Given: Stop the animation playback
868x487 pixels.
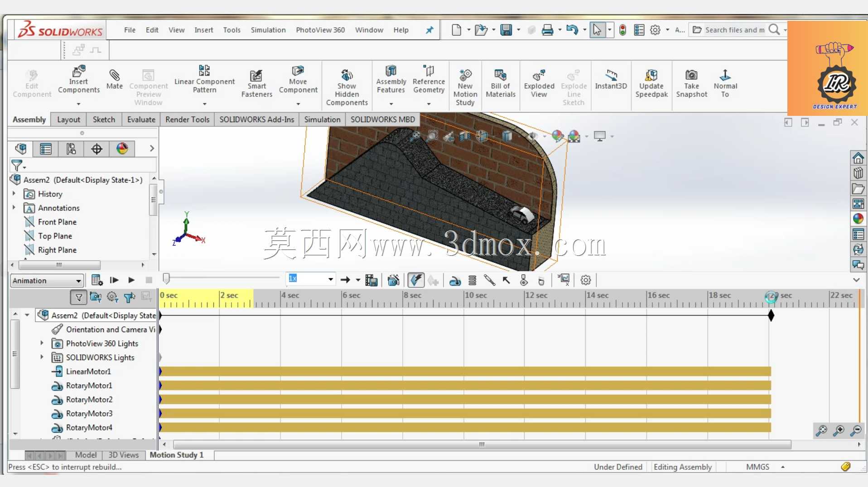Looking at the screenshot, I should coord(149,280).
